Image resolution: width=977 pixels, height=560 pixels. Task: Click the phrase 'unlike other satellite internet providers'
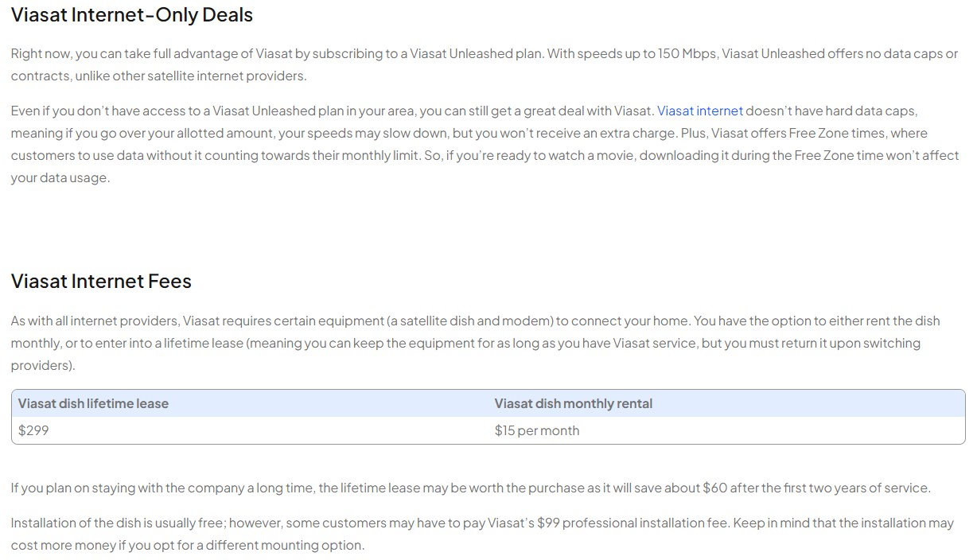click(188, 76)
